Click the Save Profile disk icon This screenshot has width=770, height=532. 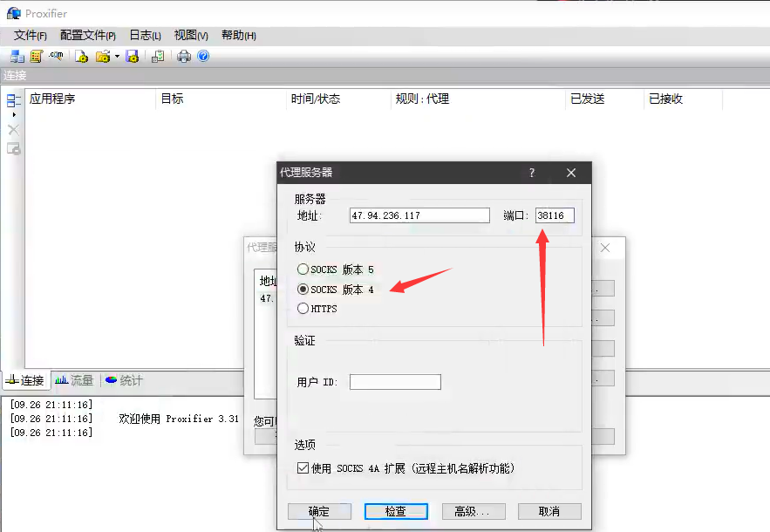click(x=133, y=57)
